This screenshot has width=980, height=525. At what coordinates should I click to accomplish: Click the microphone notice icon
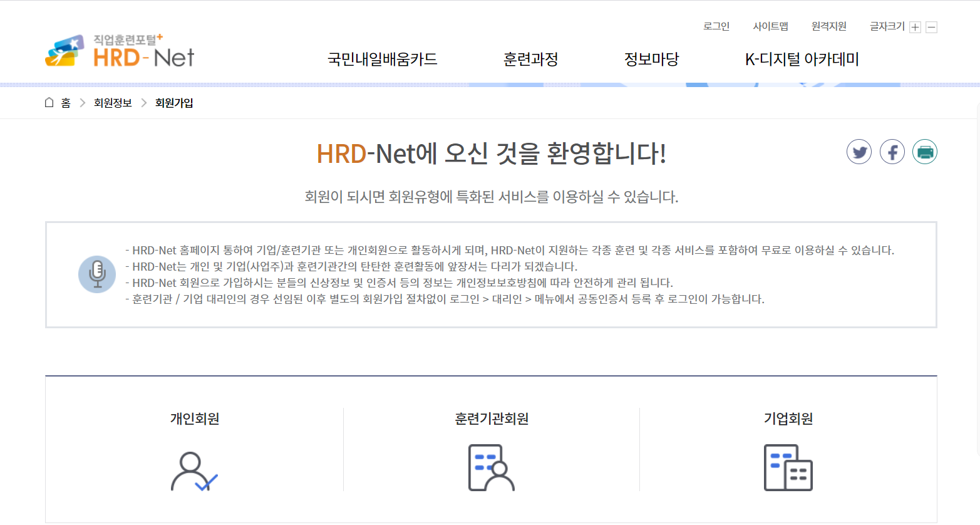[97, 274]
